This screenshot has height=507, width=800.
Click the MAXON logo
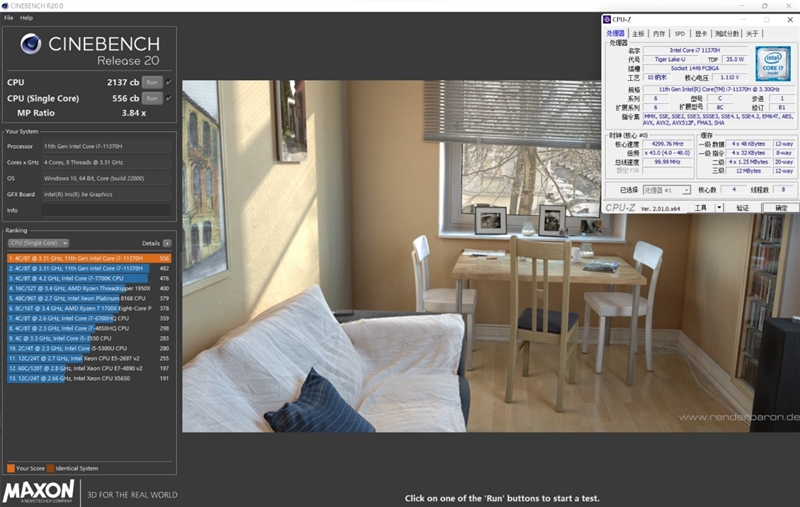(x=39, y=492)
